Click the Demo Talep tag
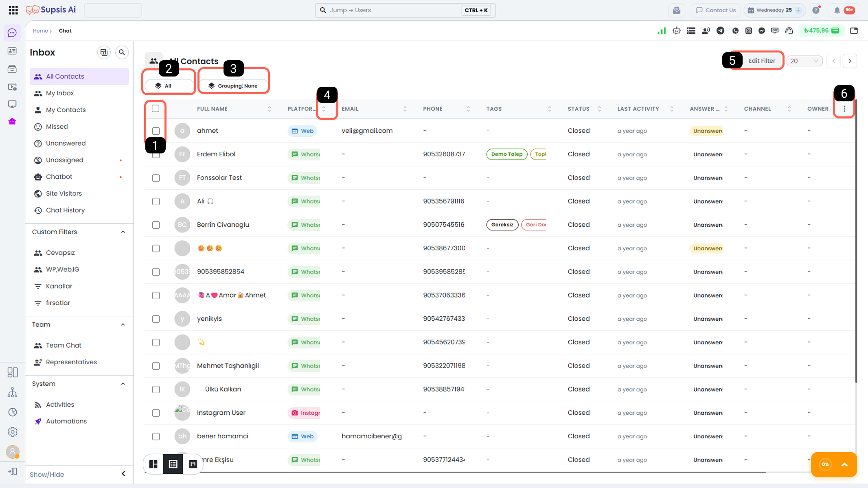 [x=507, y=154]
